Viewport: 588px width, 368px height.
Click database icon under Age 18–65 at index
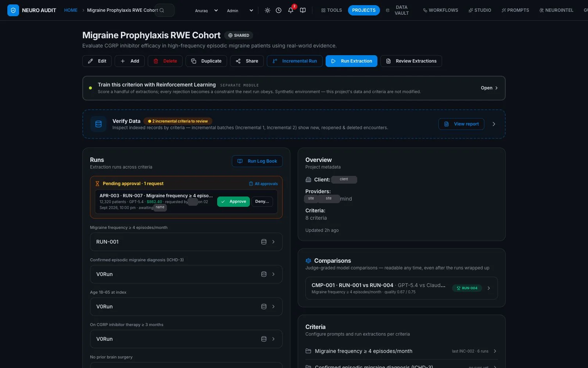point(264,307)
